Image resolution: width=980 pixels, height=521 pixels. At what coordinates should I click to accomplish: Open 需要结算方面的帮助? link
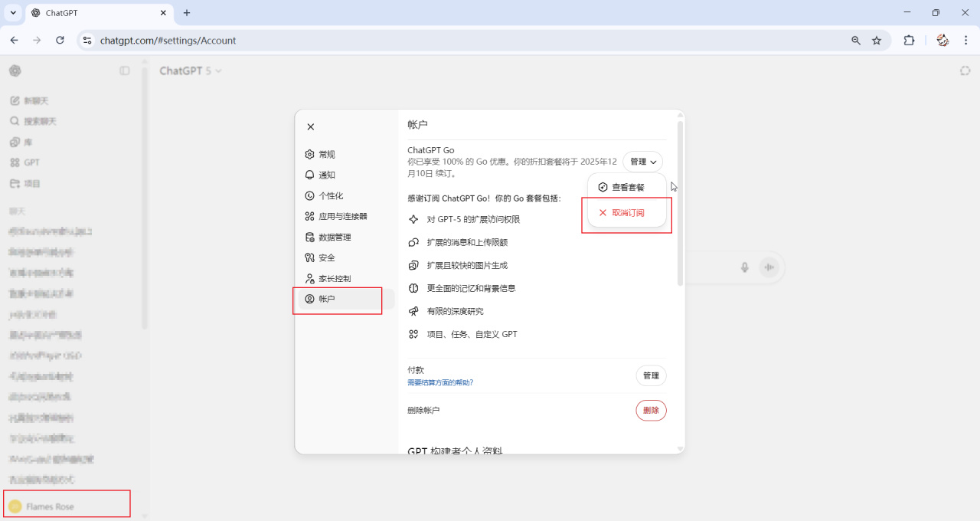click(440, 382)
